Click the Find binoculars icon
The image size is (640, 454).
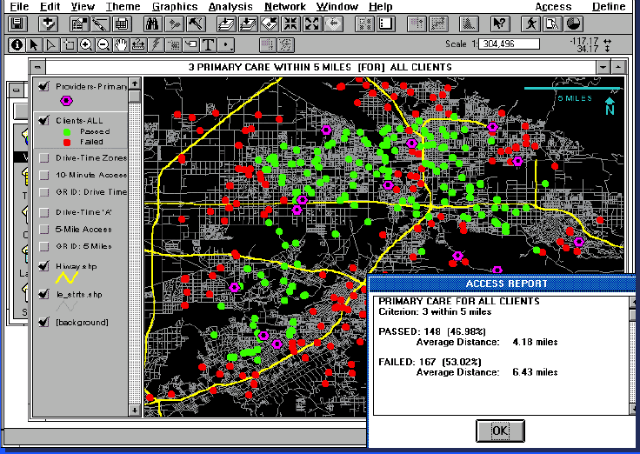(153, 24)
